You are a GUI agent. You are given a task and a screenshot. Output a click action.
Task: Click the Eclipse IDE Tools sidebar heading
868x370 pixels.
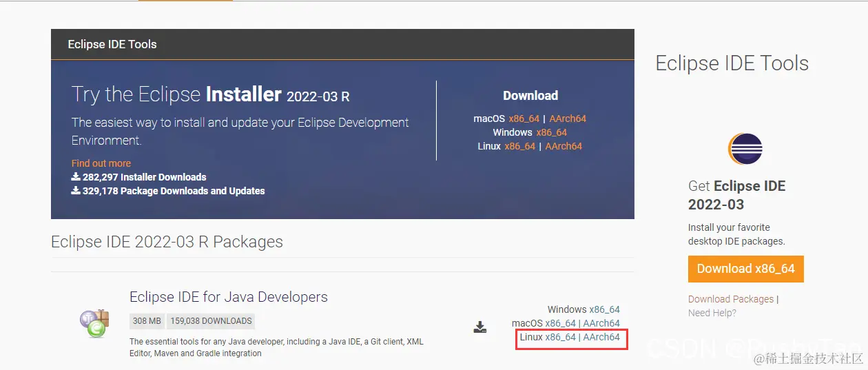click(x=732, y=63)
